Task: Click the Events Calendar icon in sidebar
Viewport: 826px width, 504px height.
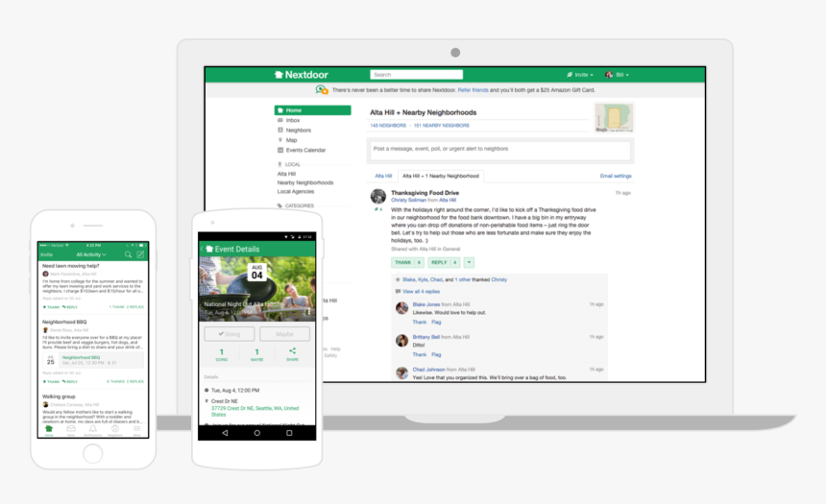Action: click(x=280, y=150)
